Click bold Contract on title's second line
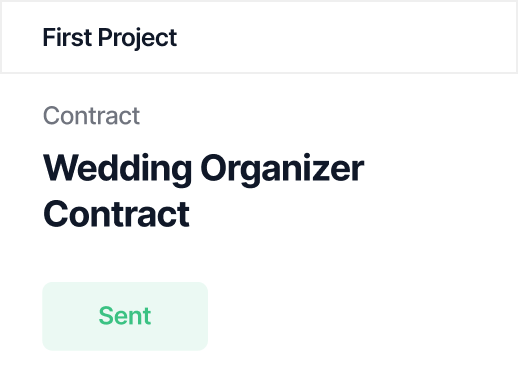This screenshot has height=379, width=519. pyautogui.click(x=116, y=214)
